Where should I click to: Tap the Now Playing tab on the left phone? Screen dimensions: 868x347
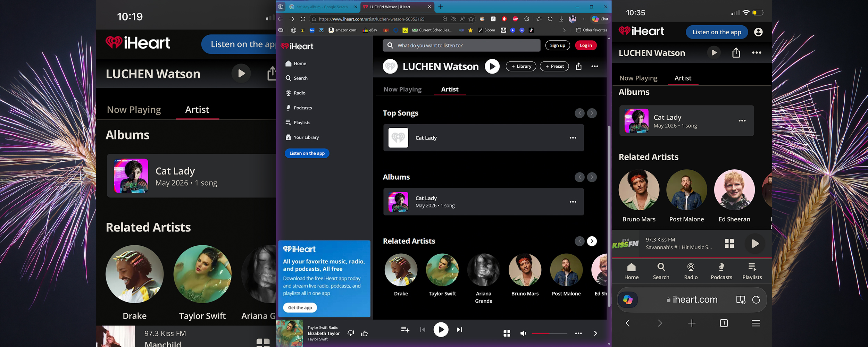pyautogui.click(x=134, y=110)
